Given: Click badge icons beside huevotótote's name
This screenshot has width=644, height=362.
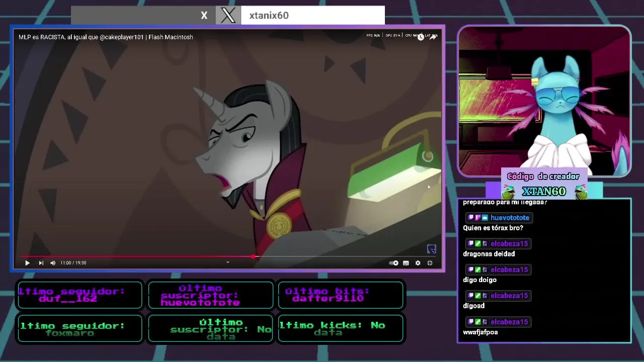Looking at the screenshot, I should [478, 218].
